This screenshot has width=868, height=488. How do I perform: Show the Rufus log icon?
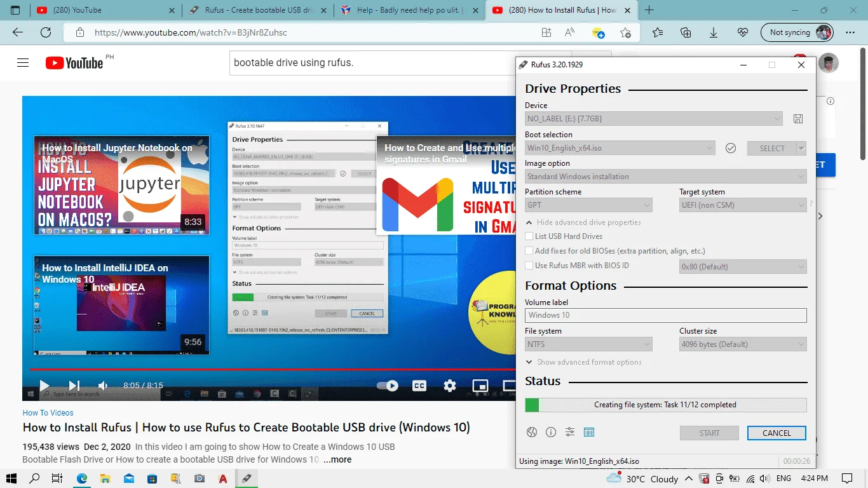pyautogui.click(x=589, y=433)
